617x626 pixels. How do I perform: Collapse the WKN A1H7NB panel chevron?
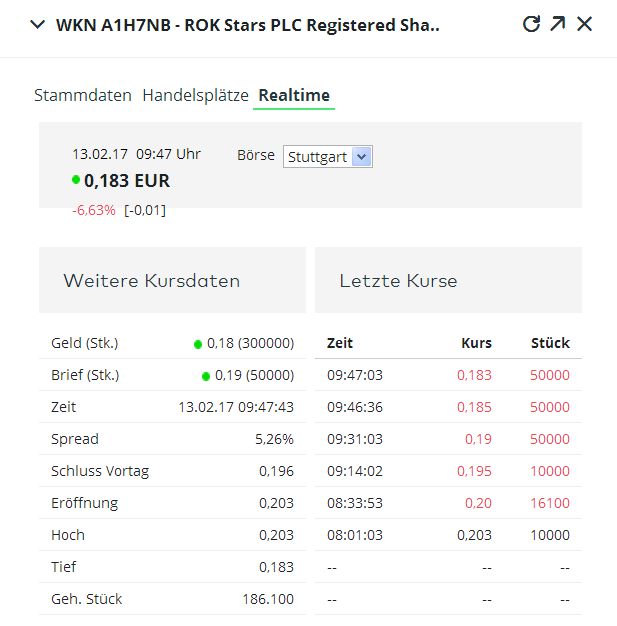38,25
